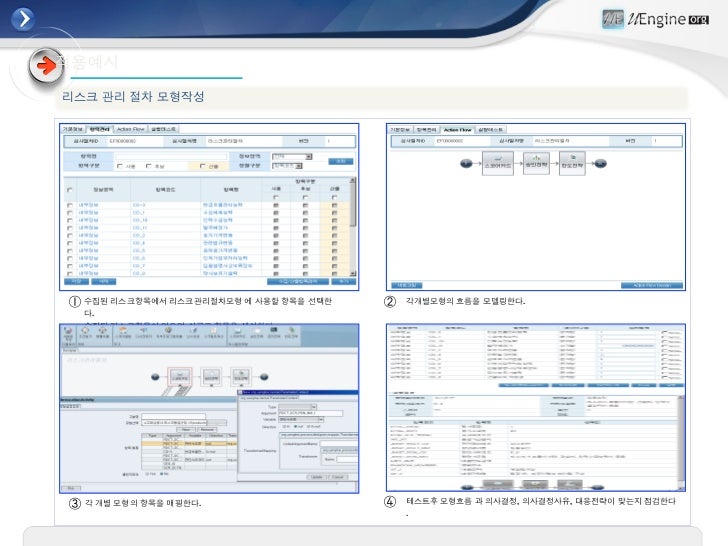This screenshot has width=728, height=546.
Task: Tick the 산출 column header checkbox
Action: click(334, 197)
